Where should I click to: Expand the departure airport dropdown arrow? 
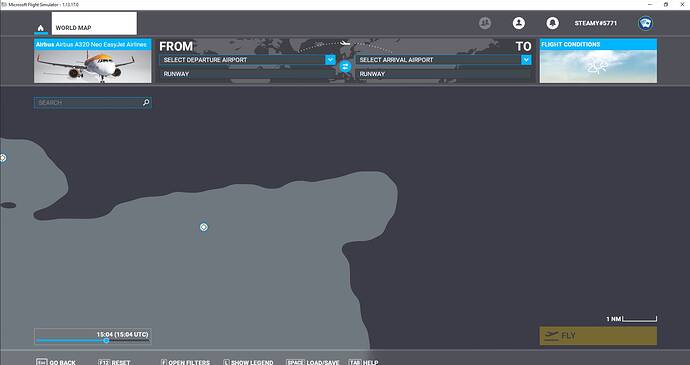pos(330,59)
